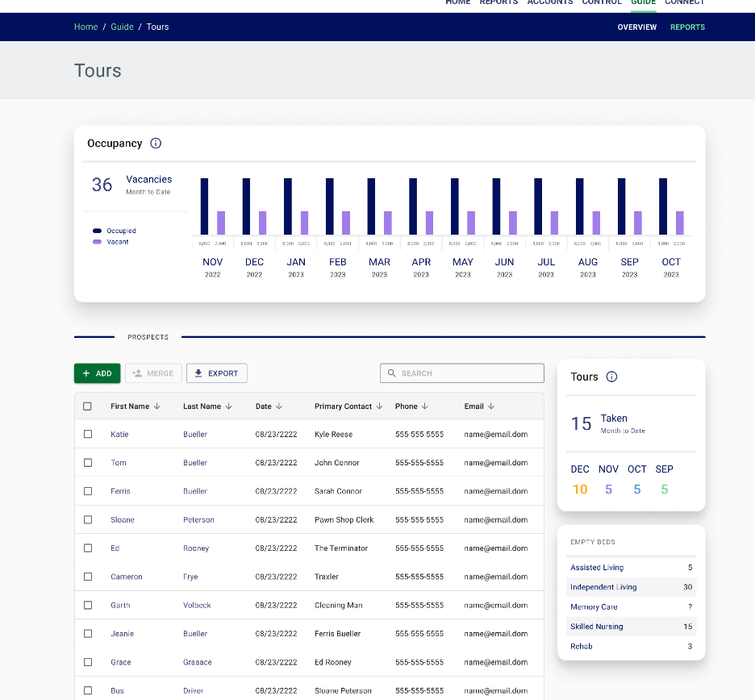Click the person icon inside the MERGE button
755x700 pixels.
coord(139,373)
